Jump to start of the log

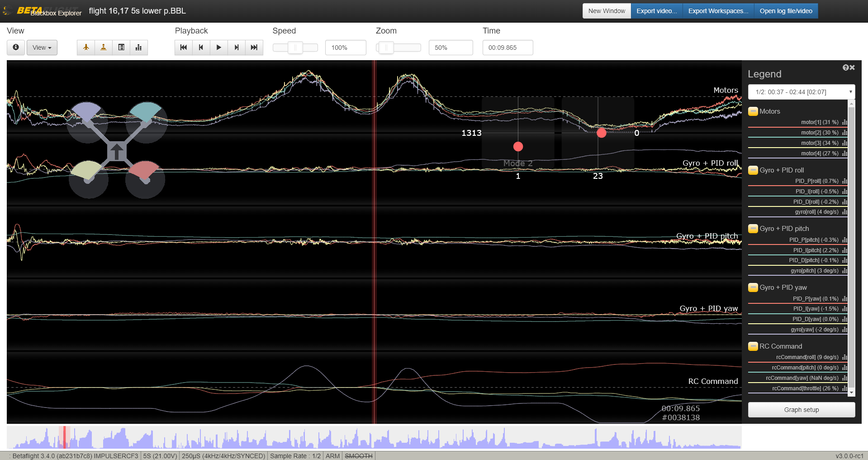pyautogui.click(x=183, y=47)
